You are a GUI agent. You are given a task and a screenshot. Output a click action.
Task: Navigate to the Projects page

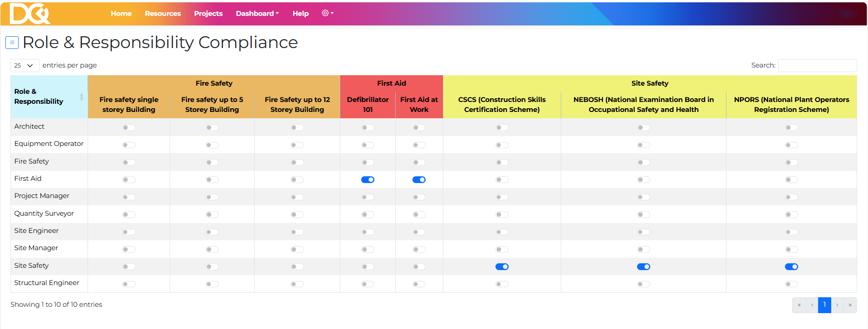click(208, 14)
